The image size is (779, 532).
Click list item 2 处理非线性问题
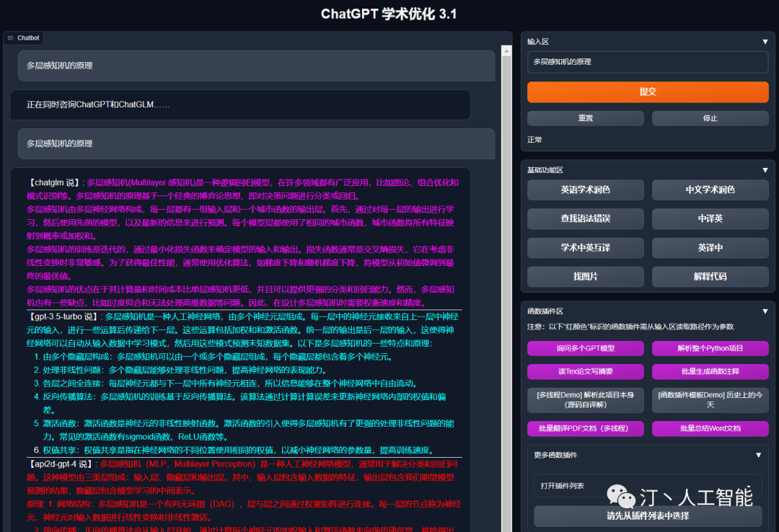(x=181, y=371)
